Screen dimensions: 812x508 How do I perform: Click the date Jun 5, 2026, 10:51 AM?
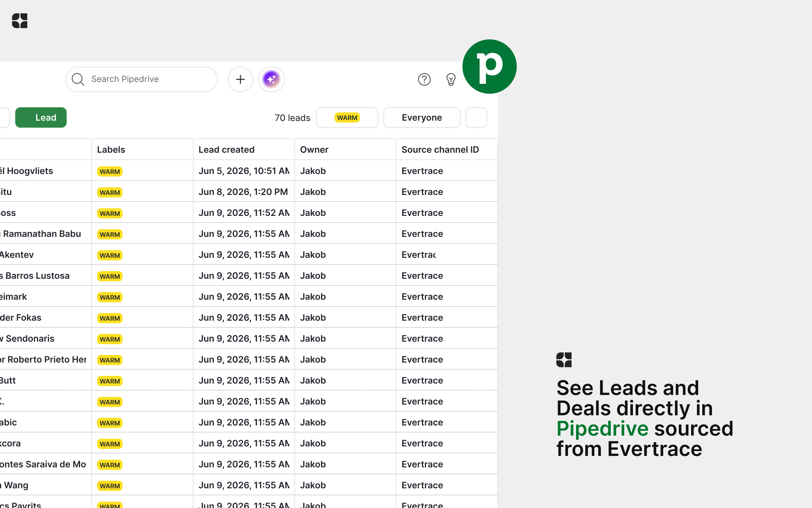[x=244, y=171]
